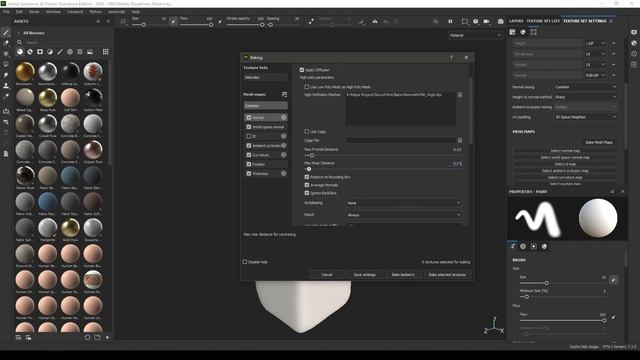Screen dimensions: 640x360
Task: Open the Help menu
Action: tap(136, 12)
